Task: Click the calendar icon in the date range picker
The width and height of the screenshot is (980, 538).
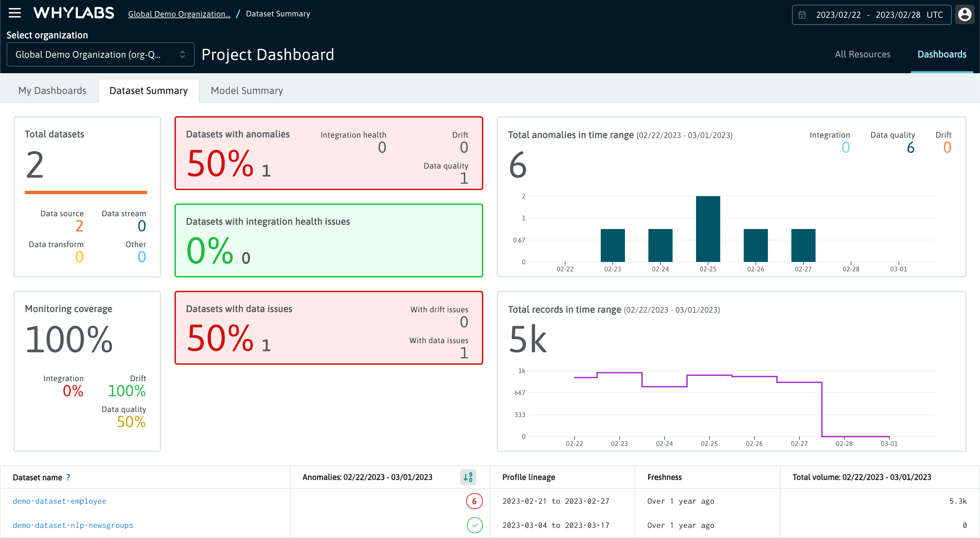Action: tap(803, 14)
